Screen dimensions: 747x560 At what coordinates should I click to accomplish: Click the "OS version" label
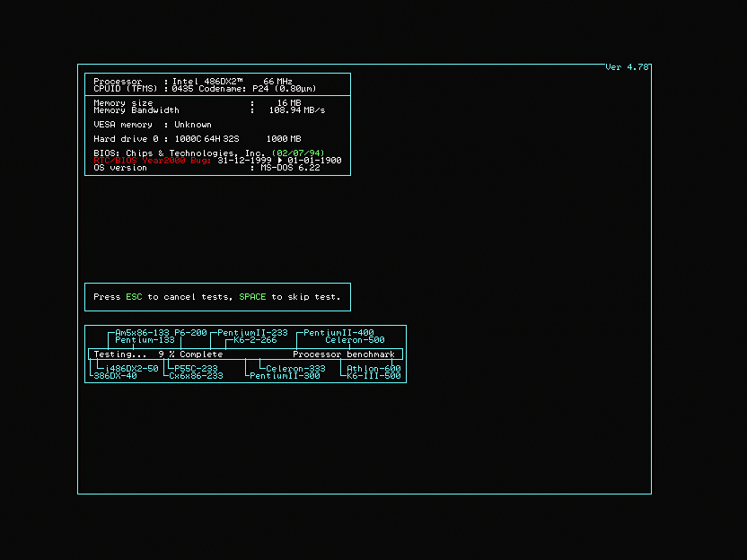pos(120,167)
